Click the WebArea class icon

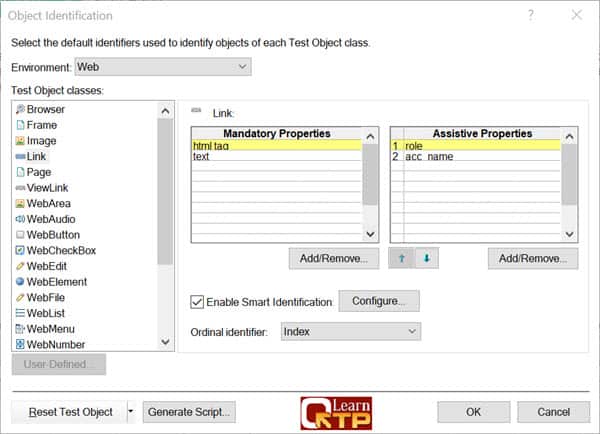click(20, 204)
